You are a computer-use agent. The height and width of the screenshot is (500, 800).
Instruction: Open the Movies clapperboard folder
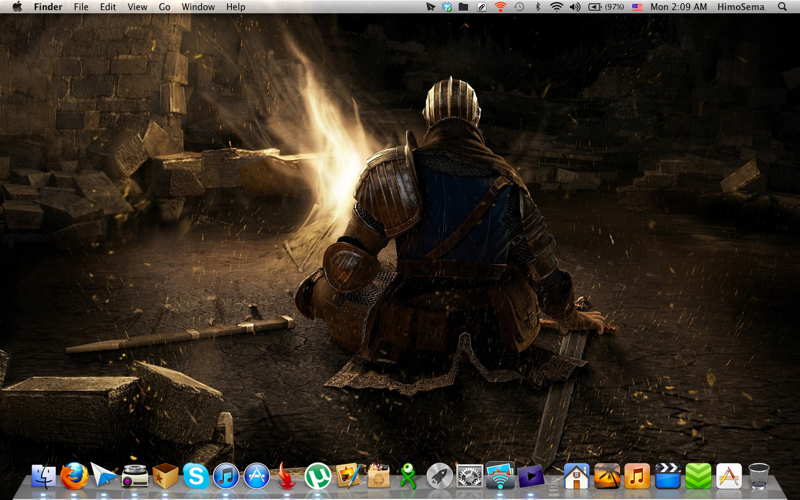668,476
